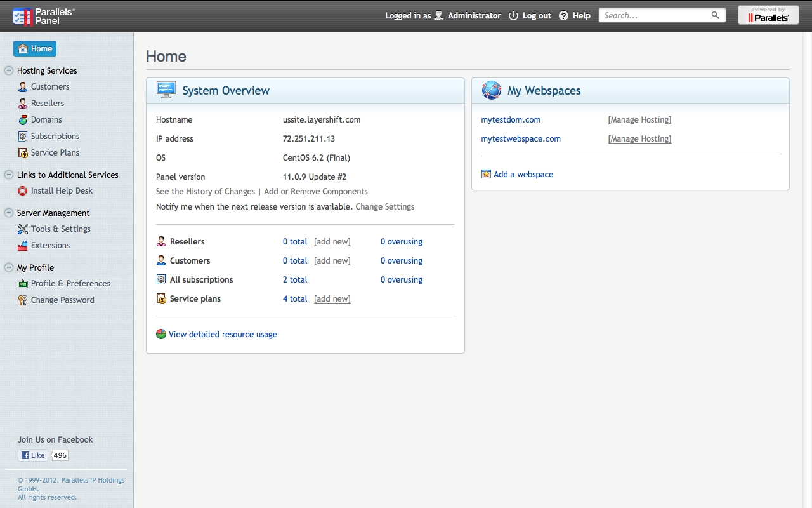Collapse the Server Management section
The height and width of the screenshot is (508, 812).
pos(9,213)
